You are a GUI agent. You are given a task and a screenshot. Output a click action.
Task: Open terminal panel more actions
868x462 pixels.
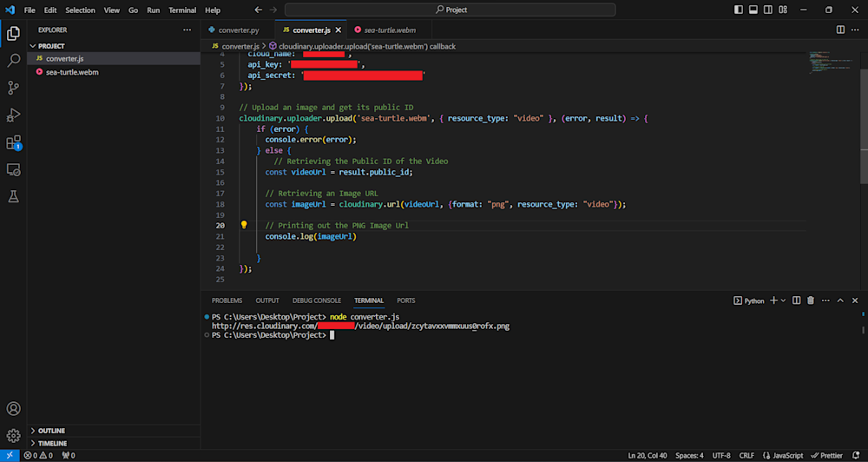pos(825,300)
